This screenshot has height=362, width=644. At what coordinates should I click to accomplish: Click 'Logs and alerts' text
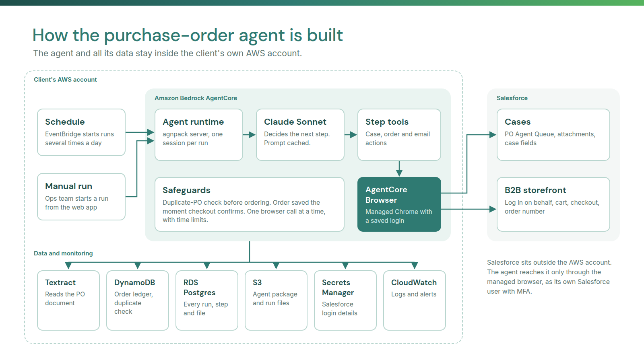pyautogui.click(x=414, y=294)
